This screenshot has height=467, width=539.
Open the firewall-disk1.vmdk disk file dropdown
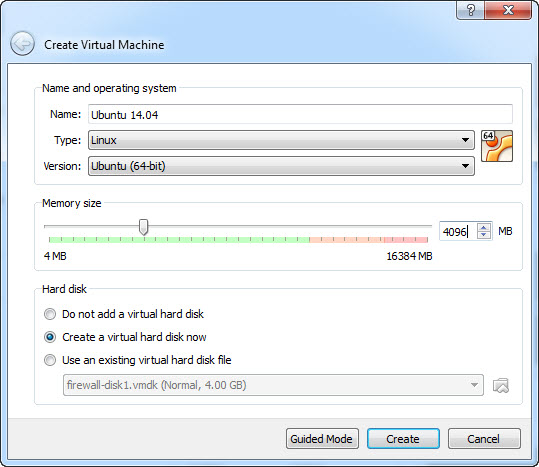coord(273,385)
